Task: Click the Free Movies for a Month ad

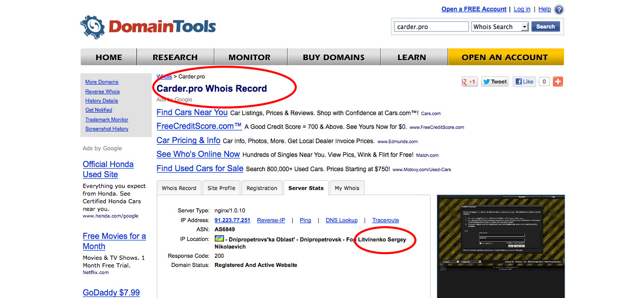Action: pyautogui.click(x=115, y=241)
